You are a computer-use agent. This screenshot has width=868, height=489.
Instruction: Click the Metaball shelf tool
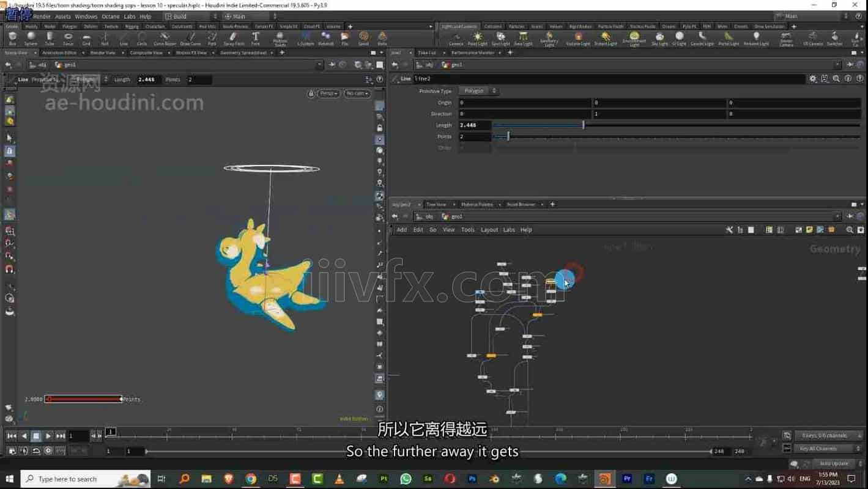tap(325, 39)
